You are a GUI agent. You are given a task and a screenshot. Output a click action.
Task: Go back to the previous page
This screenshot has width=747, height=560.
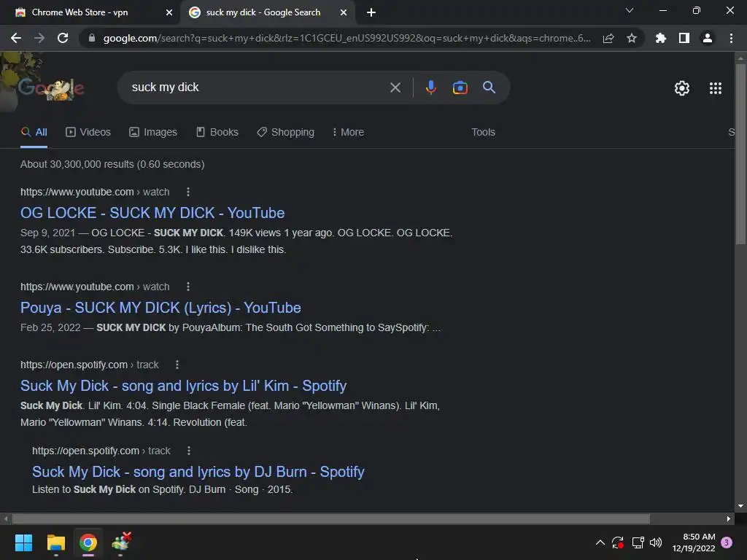click(x=16, y=38)
